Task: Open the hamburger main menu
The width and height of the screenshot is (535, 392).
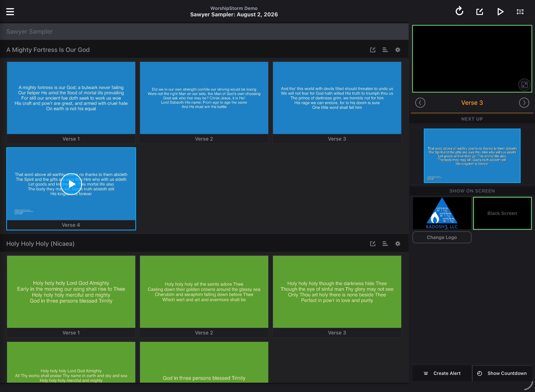Action: (10, 11)
